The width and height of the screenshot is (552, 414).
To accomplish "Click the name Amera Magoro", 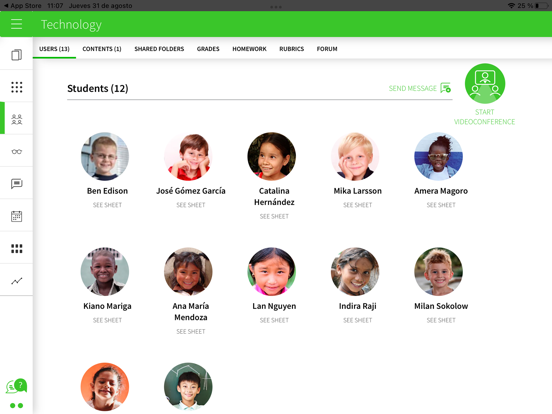I will (x=441, y=191).
